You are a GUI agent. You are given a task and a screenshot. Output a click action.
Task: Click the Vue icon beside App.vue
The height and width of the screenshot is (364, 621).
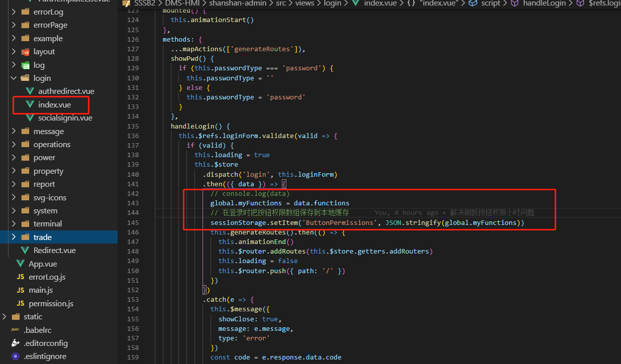click(x=21, y=264)
